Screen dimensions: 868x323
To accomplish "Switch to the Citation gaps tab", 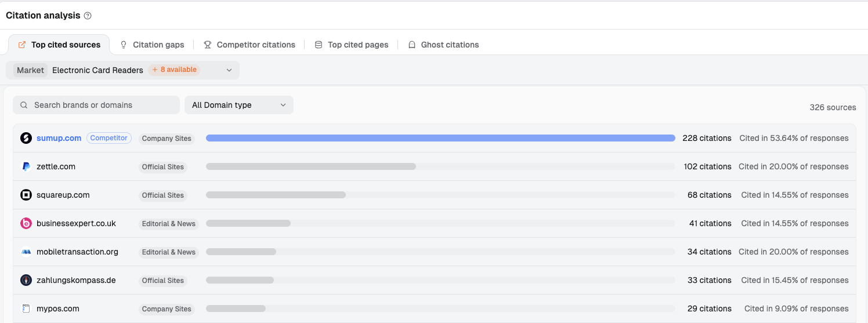I will [x=152, y=45].
